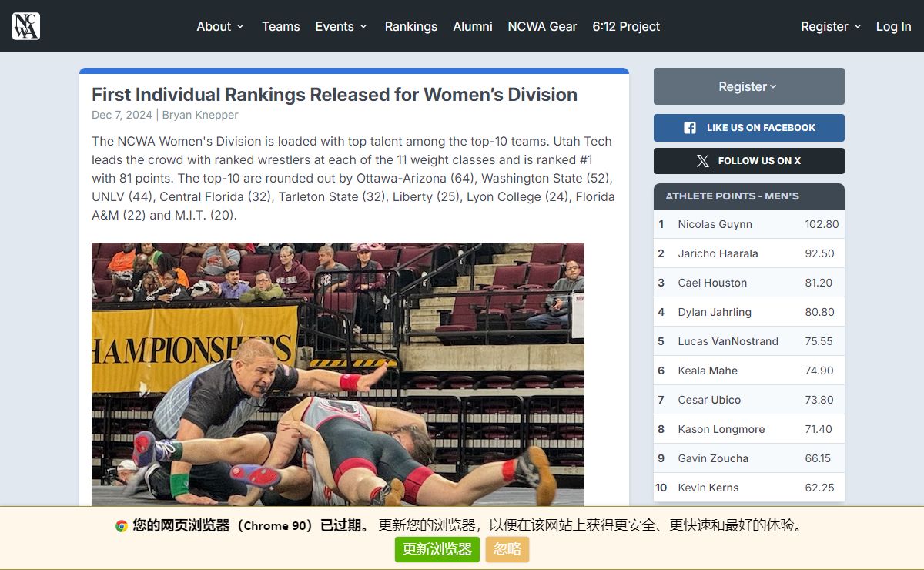Click the Like Us on Facebook button

pyautogui.click(x=749, y=128)
